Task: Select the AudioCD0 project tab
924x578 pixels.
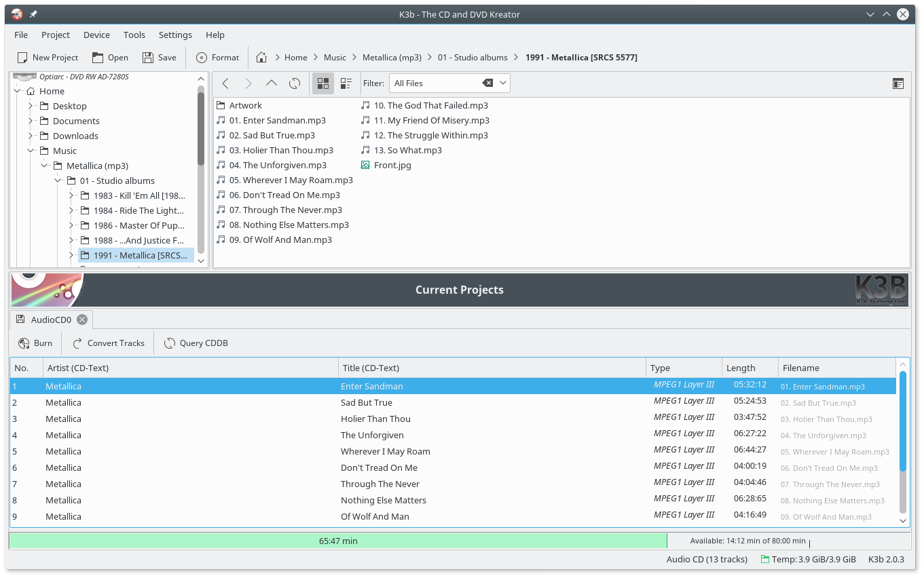Action: pos(51,320)
